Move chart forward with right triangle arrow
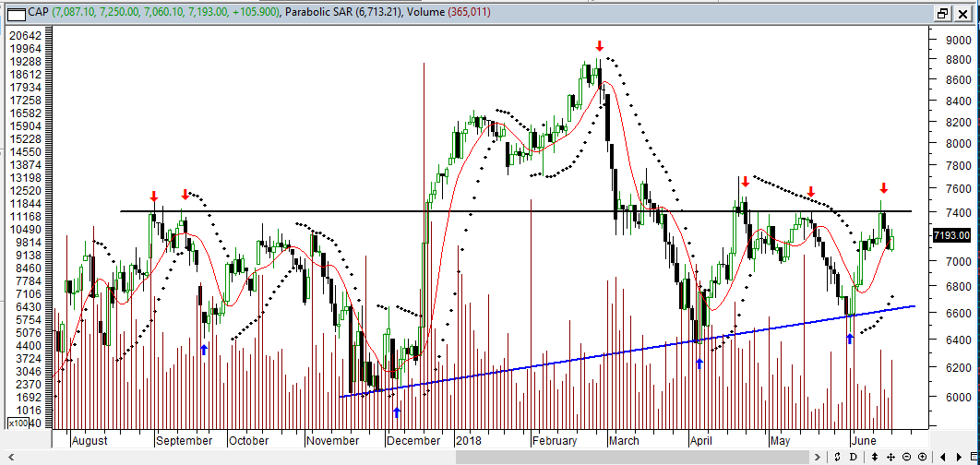The image size is (980, 465). pyautogui.click(x=959, y=457)
